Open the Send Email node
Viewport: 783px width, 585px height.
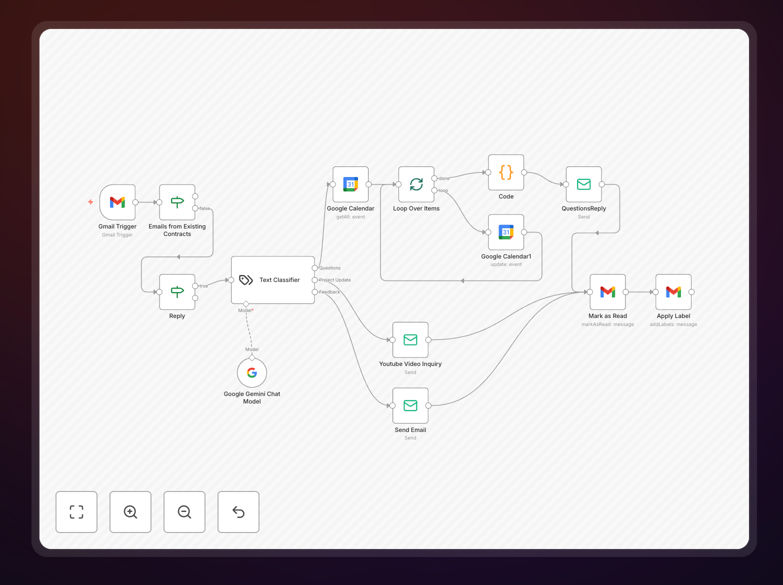click(x=410, y=406)
